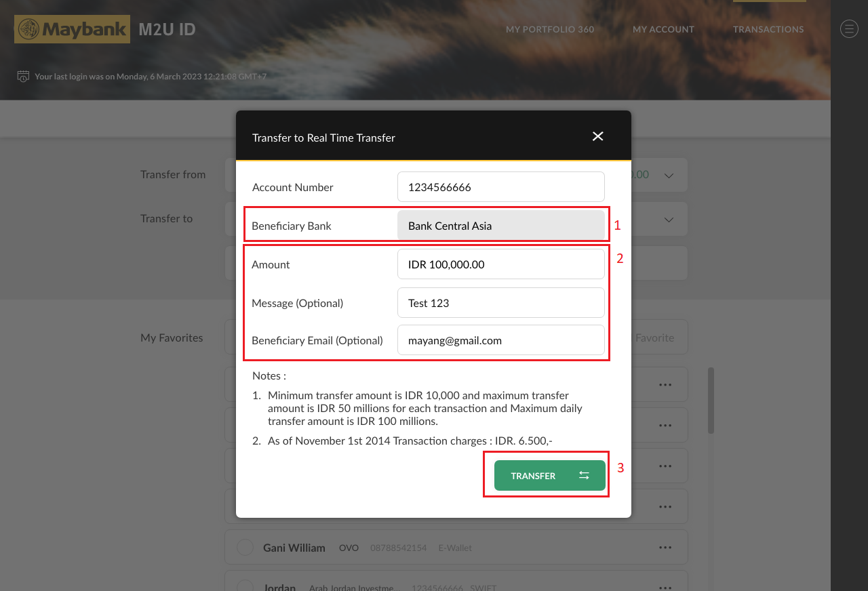This screenshot has height=591, width=868.
Task: Open the My Portfolio 360 menu
Action: (x=549, y=29)
